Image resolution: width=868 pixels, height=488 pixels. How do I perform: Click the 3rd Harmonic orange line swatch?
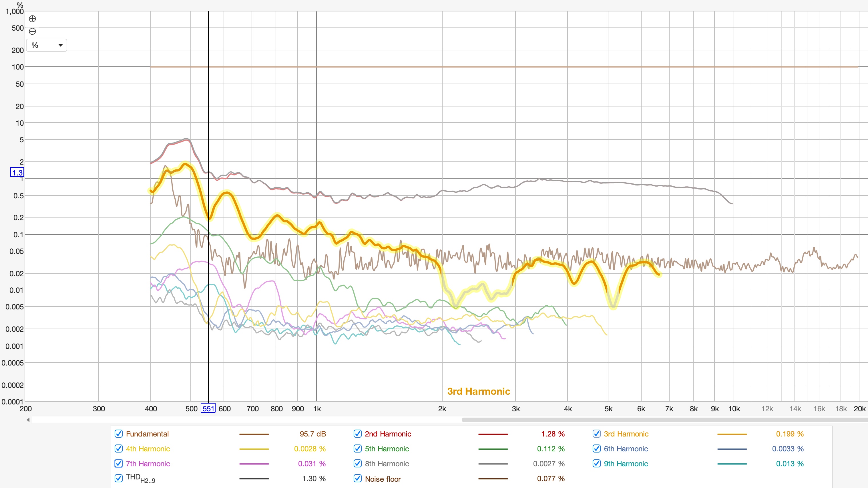[x=732, y=434]
